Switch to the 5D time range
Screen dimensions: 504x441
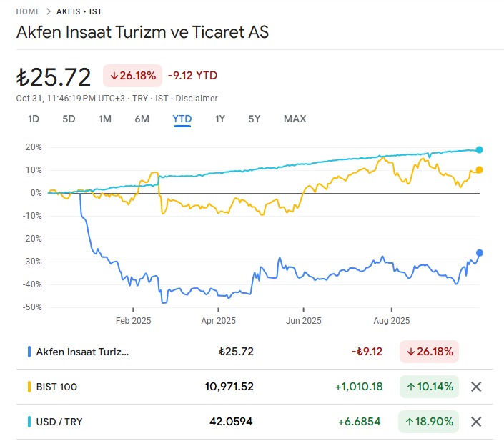[x=69, y=119]
